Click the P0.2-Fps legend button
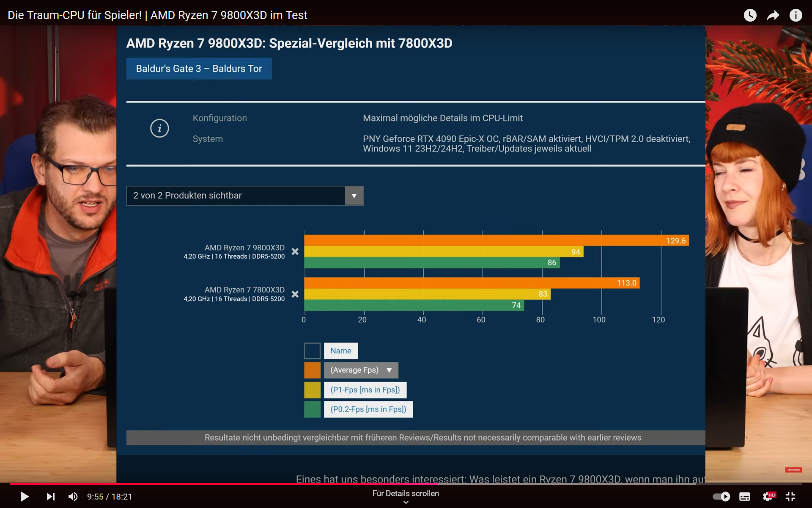 coord(368,409)
